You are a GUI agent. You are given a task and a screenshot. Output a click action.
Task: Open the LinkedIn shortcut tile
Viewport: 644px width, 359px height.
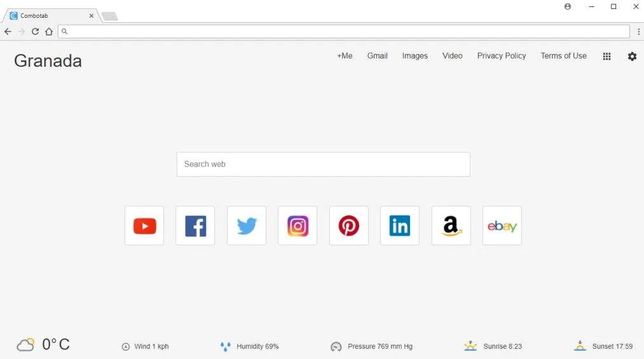tap(400, 226)
